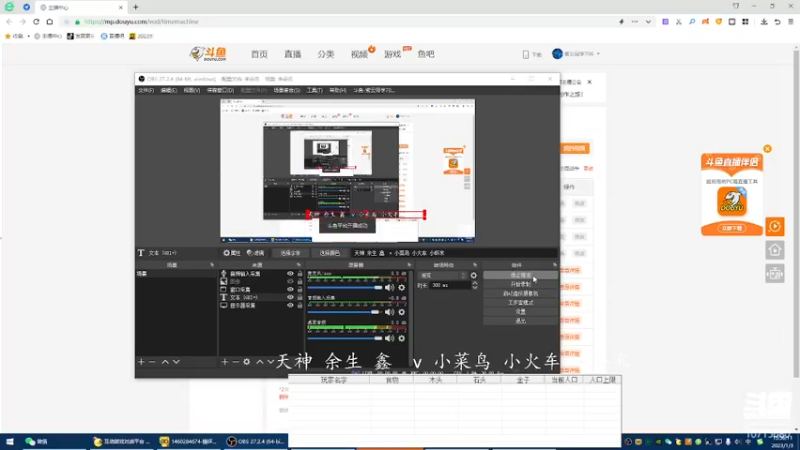Open the Windows Start menu
The image size is (800, 450).
point(9,441)
